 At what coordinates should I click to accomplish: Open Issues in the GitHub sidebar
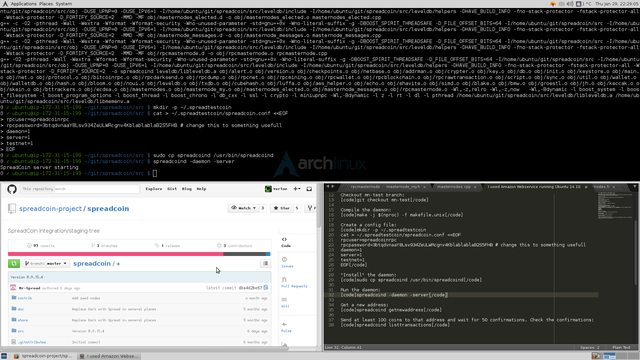[x=287, y=262]
